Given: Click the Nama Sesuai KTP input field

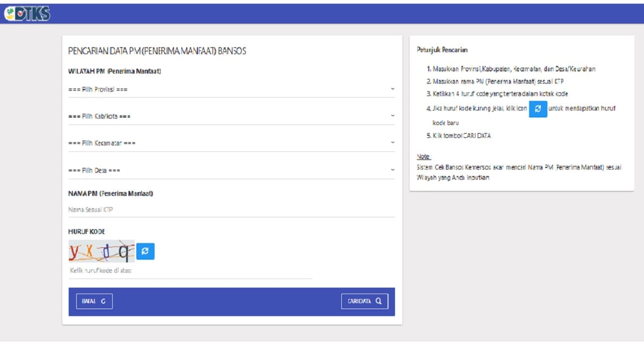Looking at the screenshot, I should click(231, 210).
